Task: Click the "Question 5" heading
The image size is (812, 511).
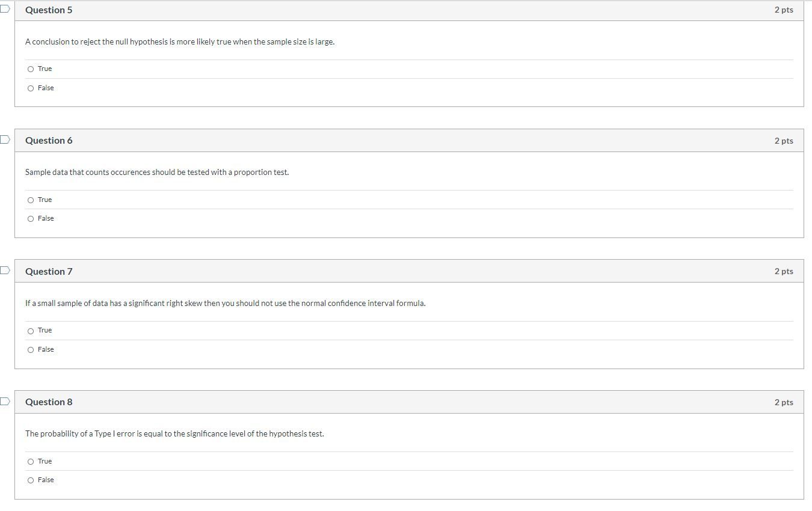Action: pos(49,10)
